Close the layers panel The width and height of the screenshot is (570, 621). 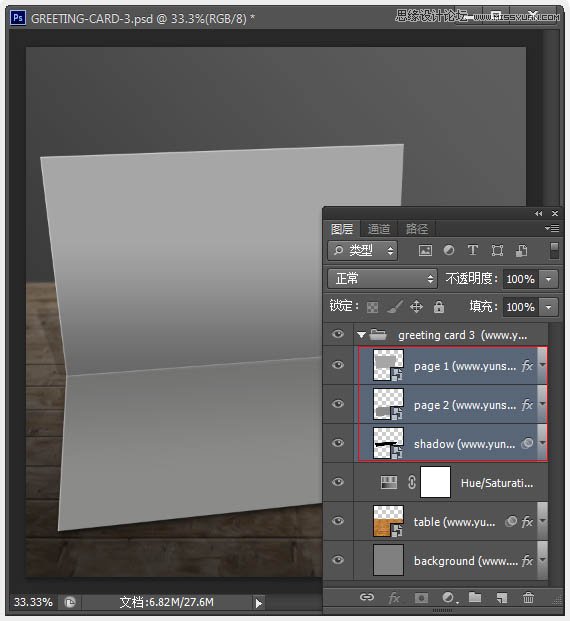coord(555,213)
